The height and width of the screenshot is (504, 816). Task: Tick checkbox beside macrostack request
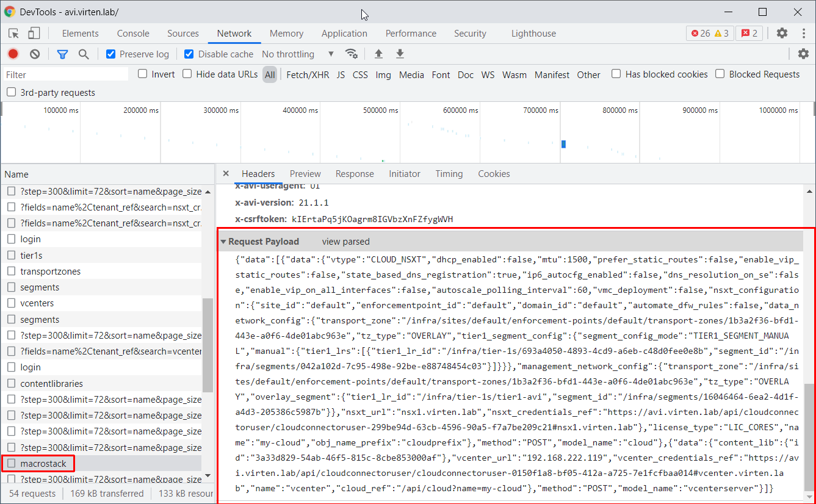coord(11,464)
